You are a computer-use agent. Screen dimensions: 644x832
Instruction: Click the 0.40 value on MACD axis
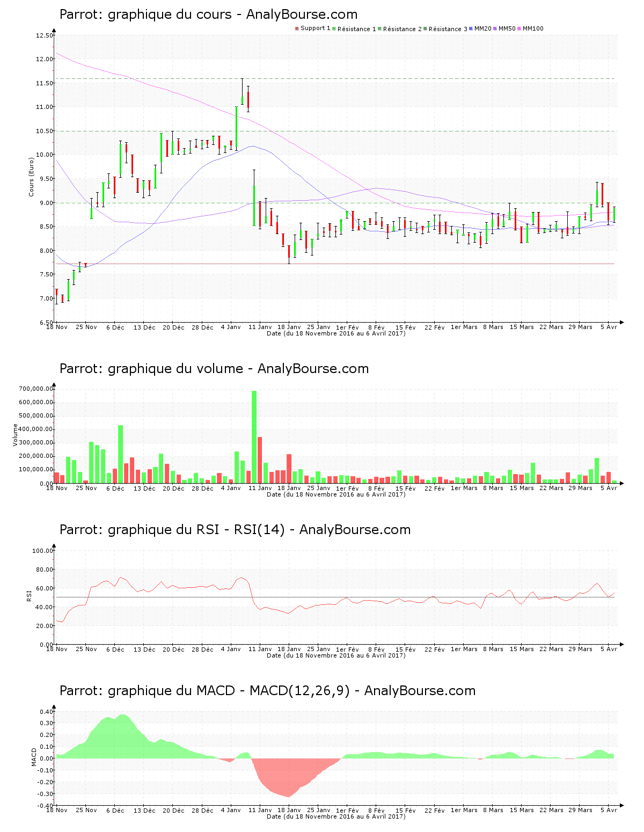[x=47, y=712]
